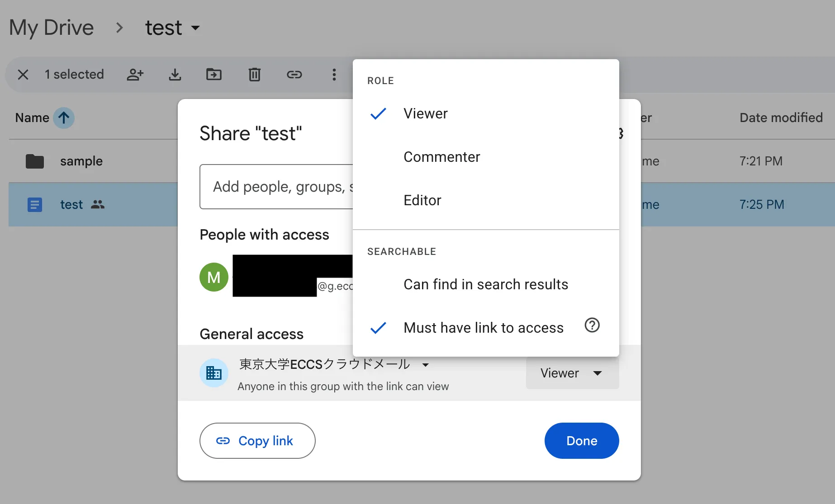Select the Commenter role
The image size is (835, 504).
[486, 157]
